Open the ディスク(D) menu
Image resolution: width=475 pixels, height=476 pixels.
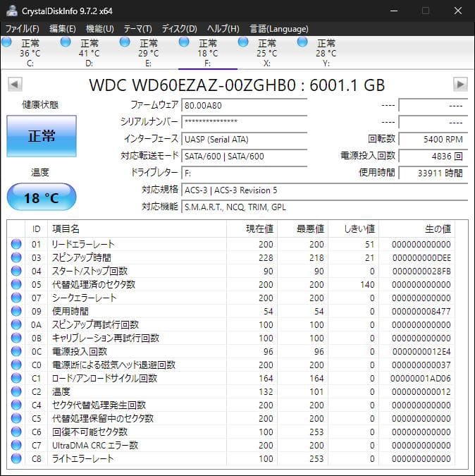click(179, 29)
